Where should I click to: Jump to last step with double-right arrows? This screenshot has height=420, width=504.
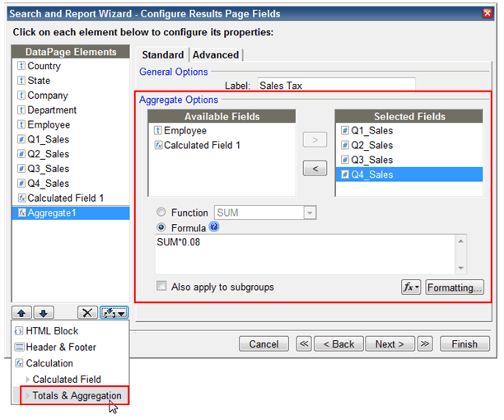425,344
